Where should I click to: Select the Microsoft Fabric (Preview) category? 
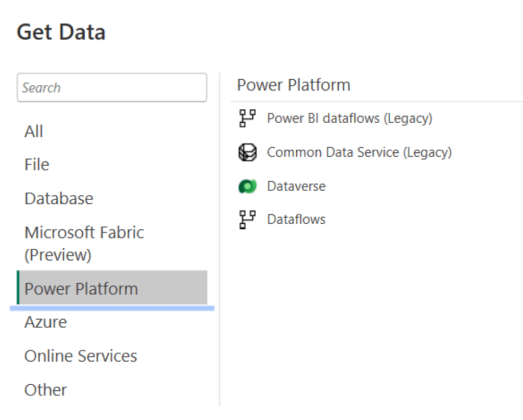point(84,243)
